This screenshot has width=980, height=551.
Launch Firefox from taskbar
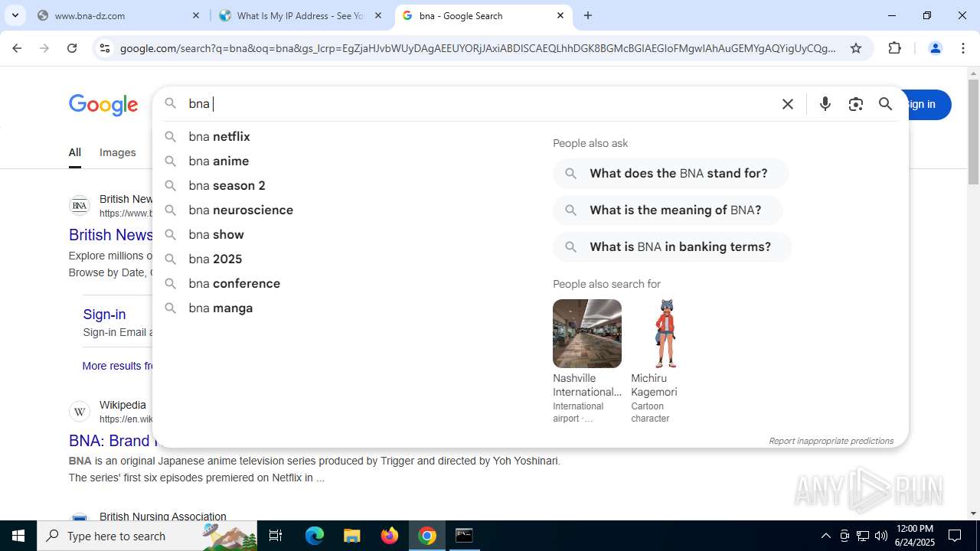coord(390,536)
